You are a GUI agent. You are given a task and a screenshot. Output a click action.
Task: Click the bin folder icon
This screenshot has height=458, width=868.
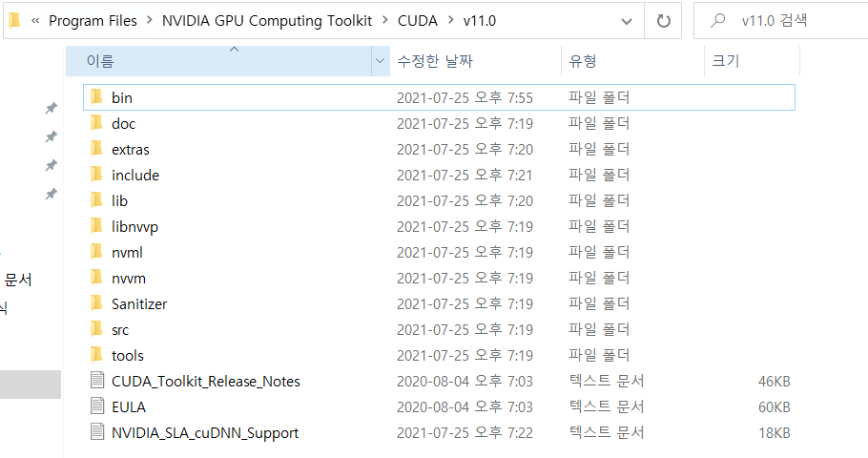click(x=97, y=97)
